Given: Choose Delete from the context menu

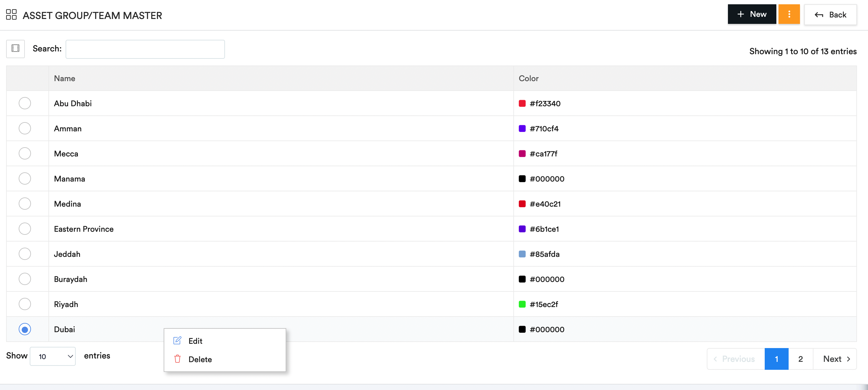Looking at the screenshot, I should coord(225,359).
